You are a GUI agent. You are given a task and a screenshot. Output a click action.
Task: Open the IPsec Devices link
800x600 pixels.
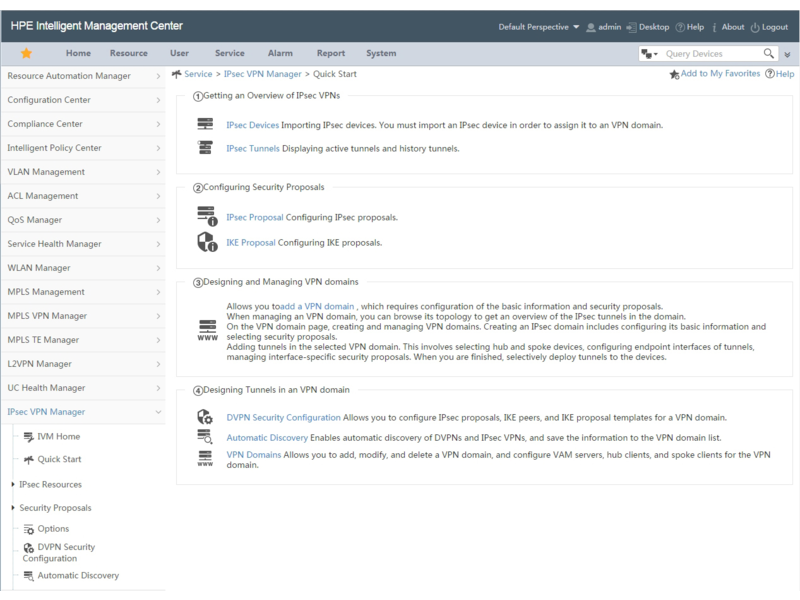click(253, 125)
